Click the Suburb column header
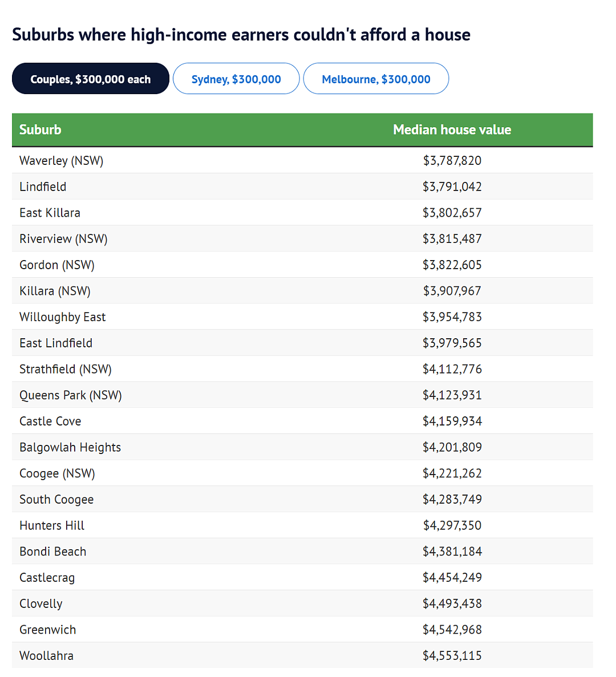 coord(40,129)
